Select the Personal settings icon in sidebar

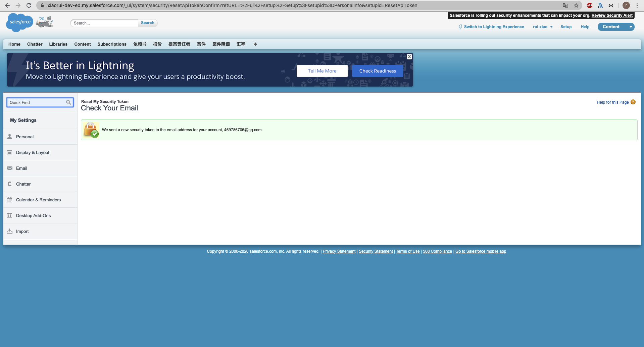pos(9,136)
